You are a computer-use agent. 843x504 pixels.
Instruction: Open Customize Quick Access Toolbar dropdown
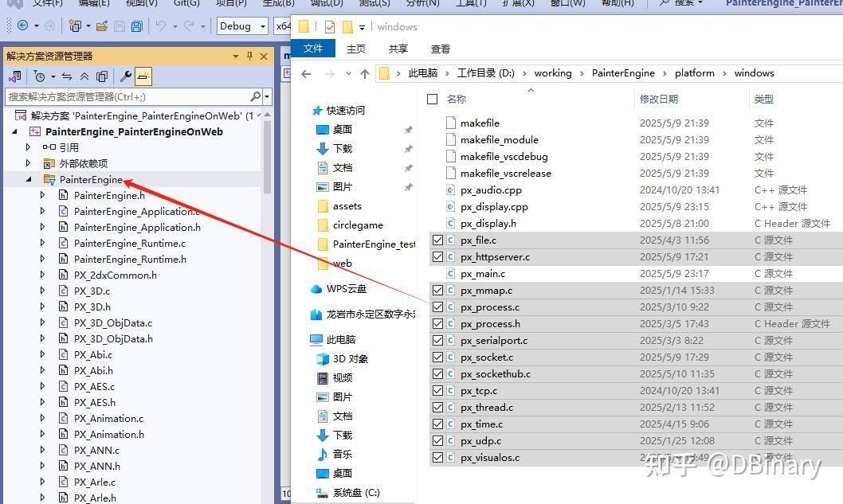[362, 27]
